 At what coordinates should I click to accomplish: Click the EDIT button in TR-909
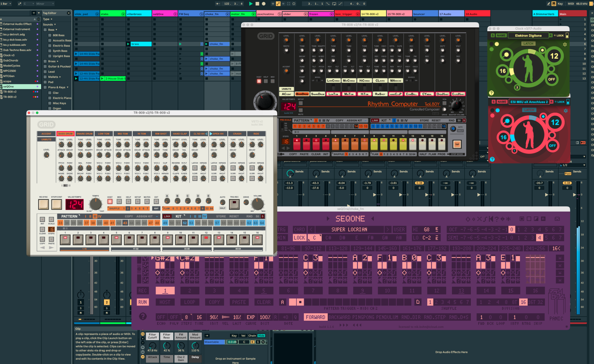coord(156,208)
